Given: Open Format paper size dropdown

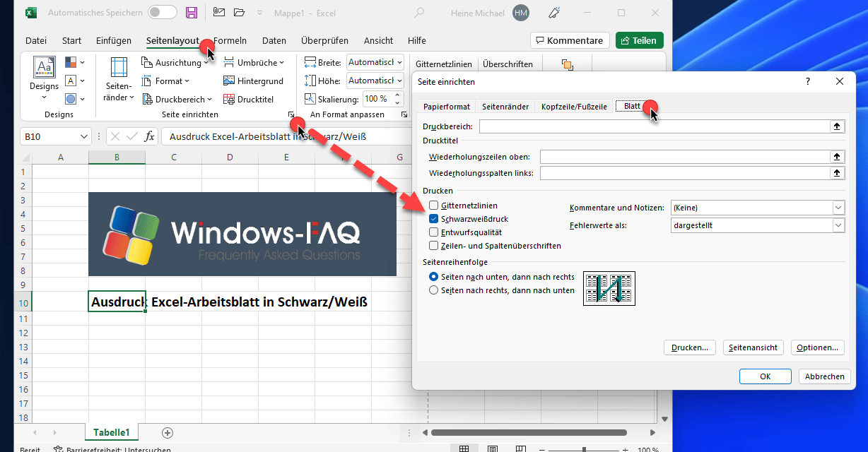Looking at the screenshot, I should [x=167, y=81].
